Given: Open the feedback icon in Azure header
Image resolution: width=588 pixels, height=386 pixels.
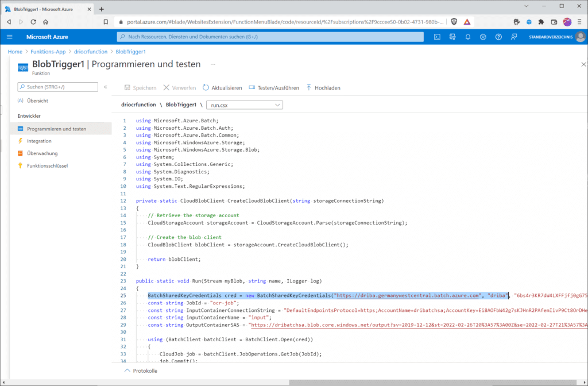Looking at the screenshot, I should pyautogui.click(x=514, y=37).
